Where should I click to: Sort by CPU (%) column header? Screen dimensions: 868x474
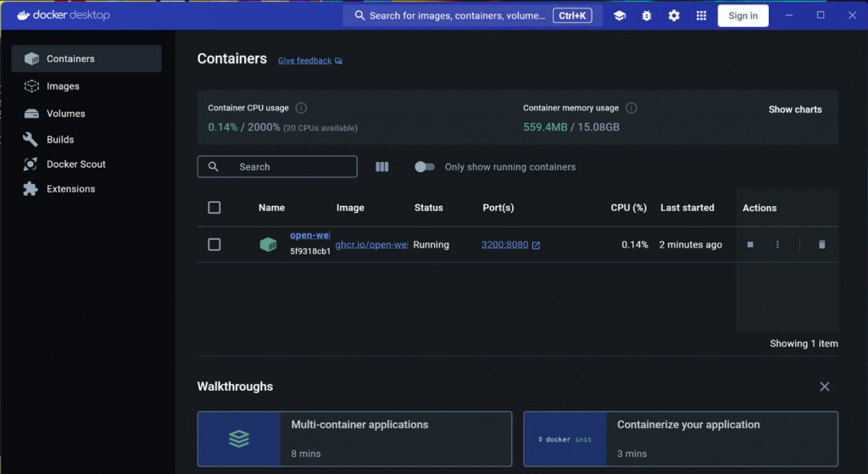629,208
